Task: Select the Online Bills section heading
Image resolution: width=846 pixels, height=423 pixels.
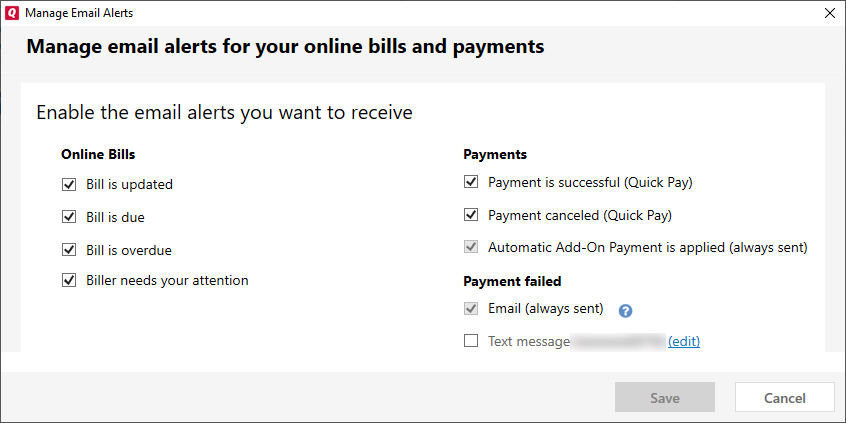Action: tap(98, 154)
